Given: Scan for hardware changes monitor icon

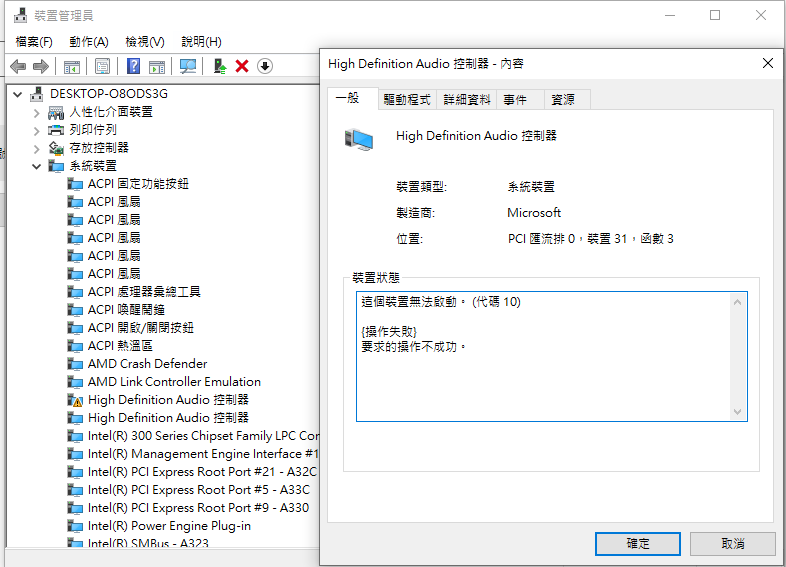Looking at the screenshot, I should [188, 66].
